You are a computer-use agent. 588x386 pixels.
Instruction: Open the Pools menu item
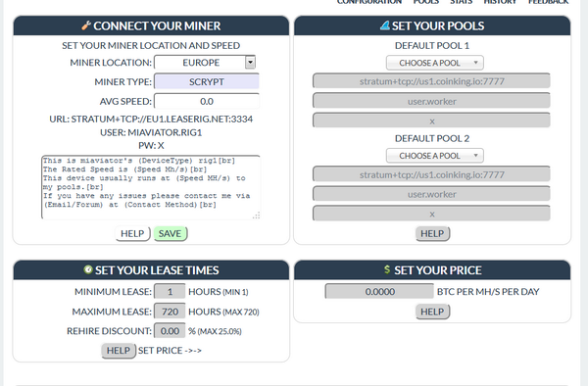click(x=425, y=2)
